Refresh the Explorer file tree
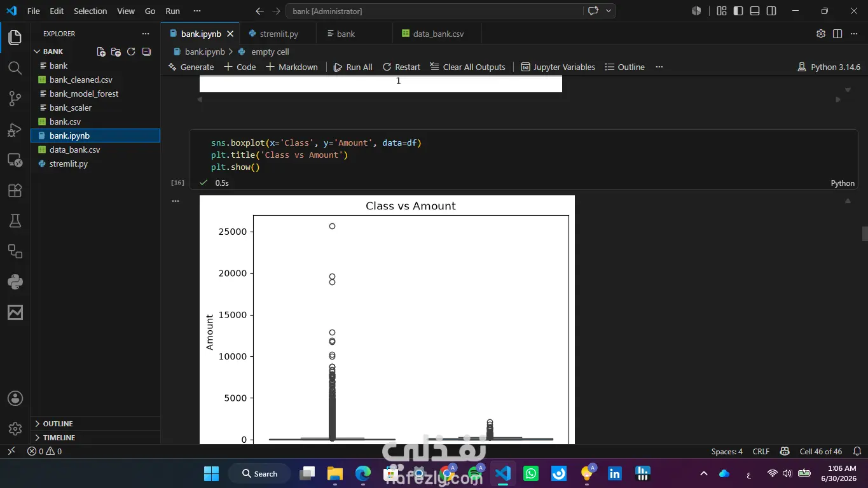This screenshot has width=868, height=488. click(131, 52)
